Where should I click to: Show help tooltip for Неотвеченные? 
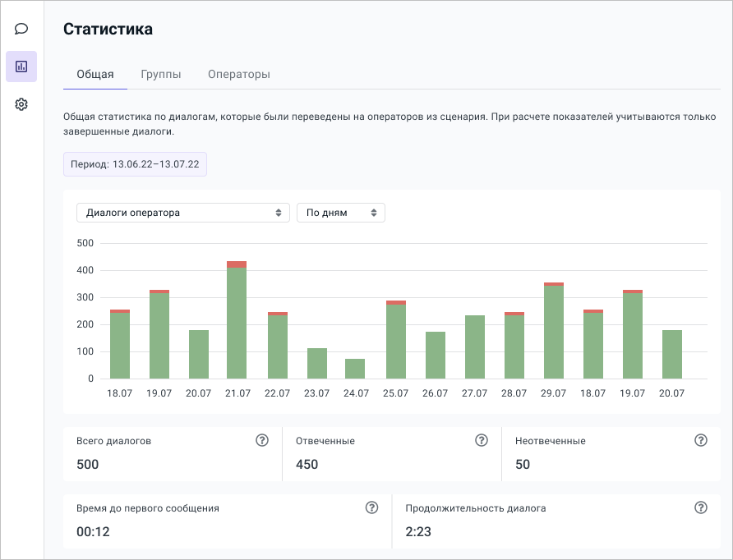[x=701, y=441]
